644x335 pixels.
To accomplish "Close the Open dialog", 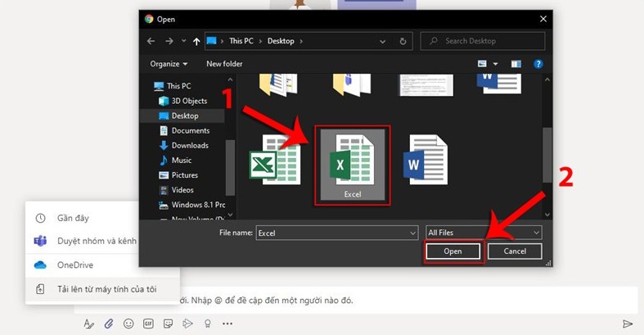I will click(543, 19).
